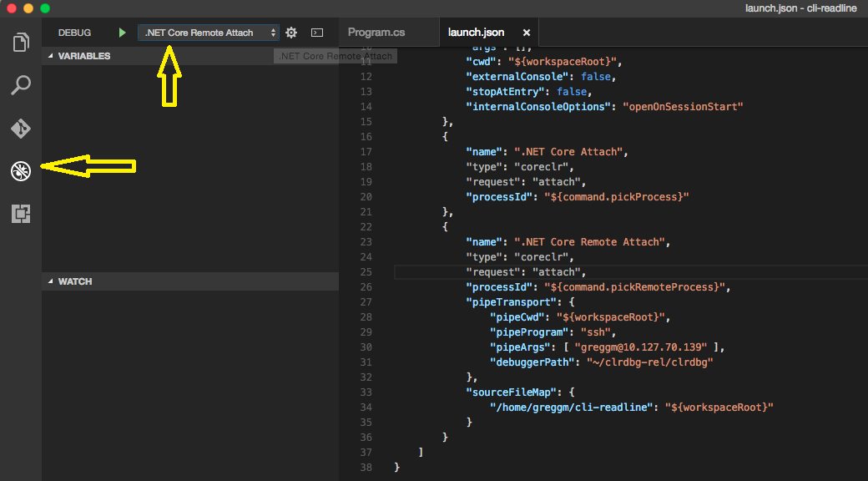Click the "${command.pickProcess}" value
Image resolution: width=868 pixels, height=481 pixels.
[616, 197]
